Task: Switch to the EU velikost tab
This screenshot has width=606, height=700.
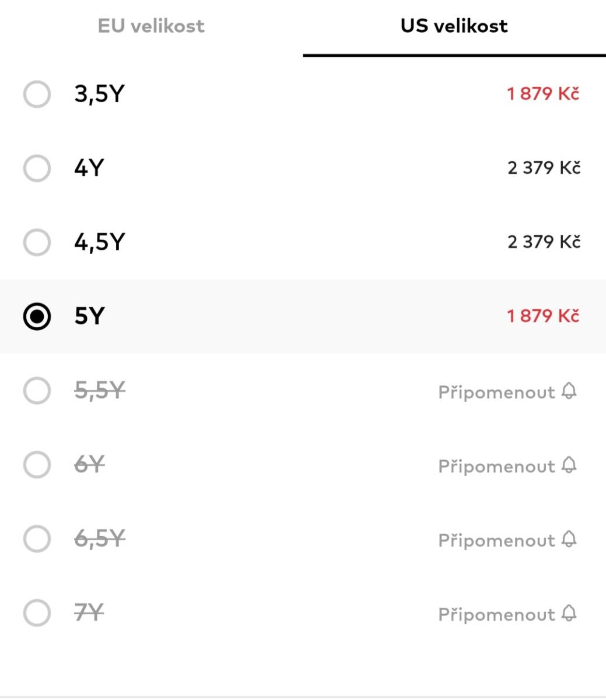Action: (x=151, y=26)
